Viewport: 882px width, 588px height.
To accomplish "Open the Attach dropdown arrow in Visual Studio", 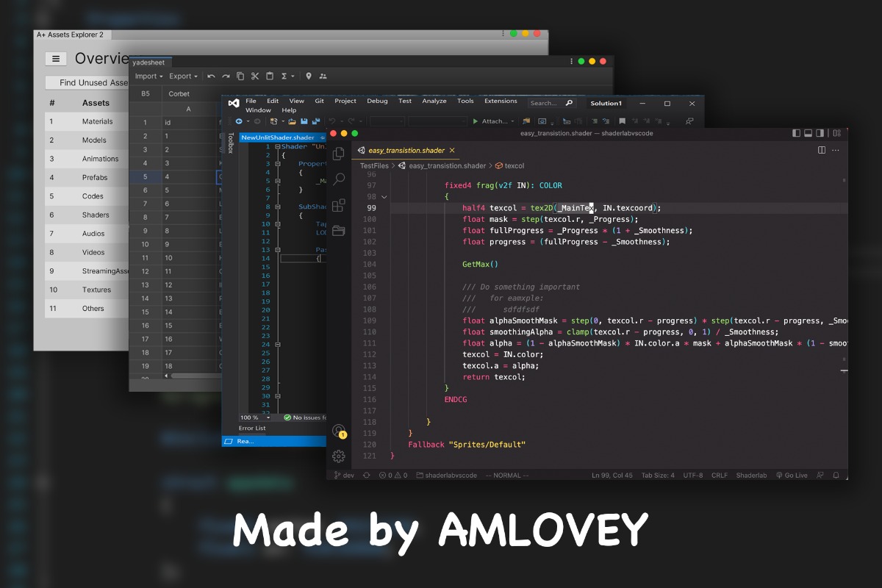I will click(x=512, y=121).
